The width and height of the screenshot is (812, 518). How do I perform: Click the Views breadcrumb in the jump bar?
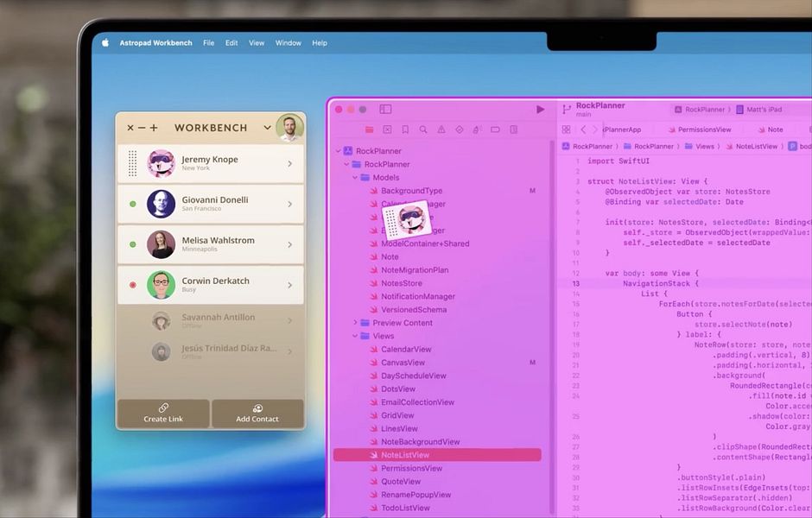pos(700,147)
